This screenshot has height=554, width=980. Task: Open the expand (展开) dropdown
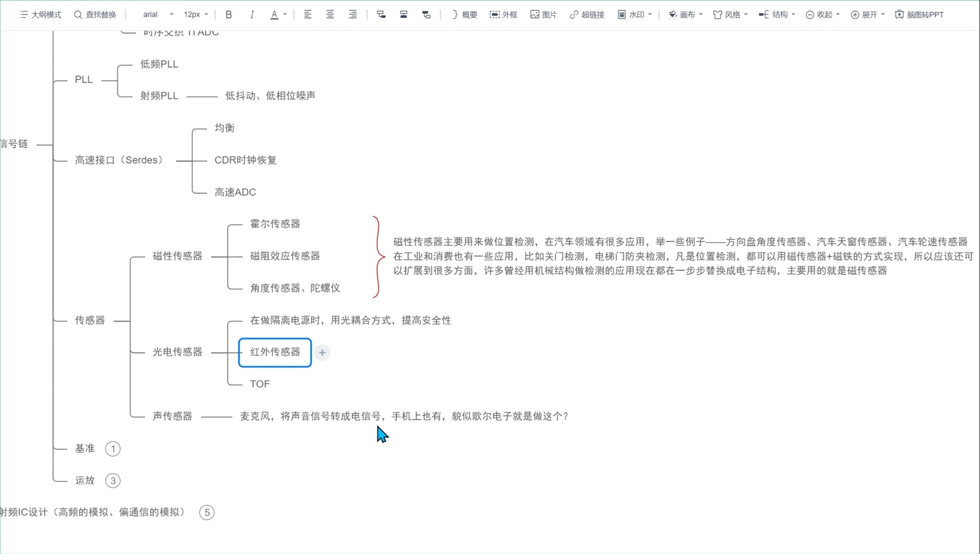pyautogui.click(x=868, y=14)
